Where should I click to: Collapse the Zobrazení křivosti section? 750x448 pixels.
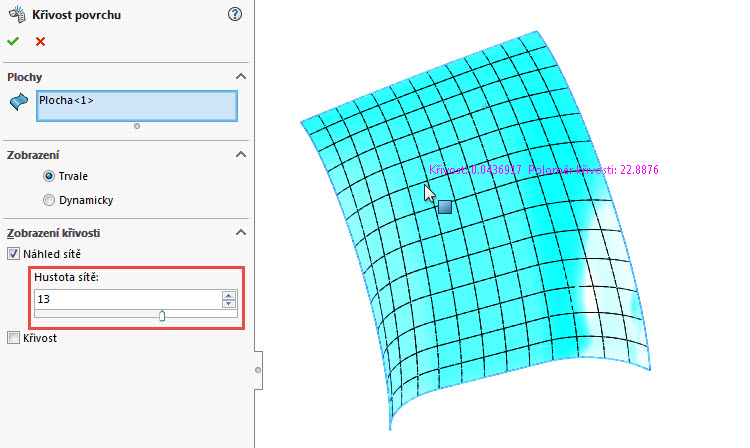pyautogui.click(x=241, y=232)
